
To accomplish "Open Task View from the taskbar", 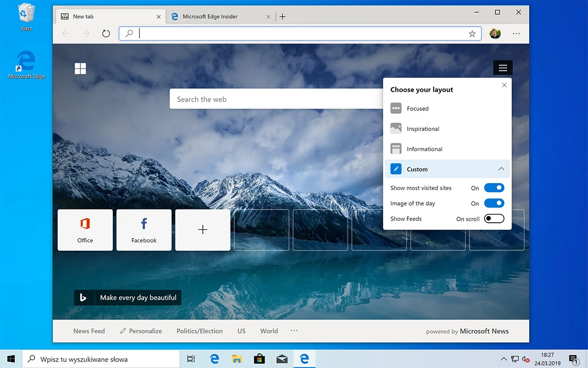I will click(191, 359).
